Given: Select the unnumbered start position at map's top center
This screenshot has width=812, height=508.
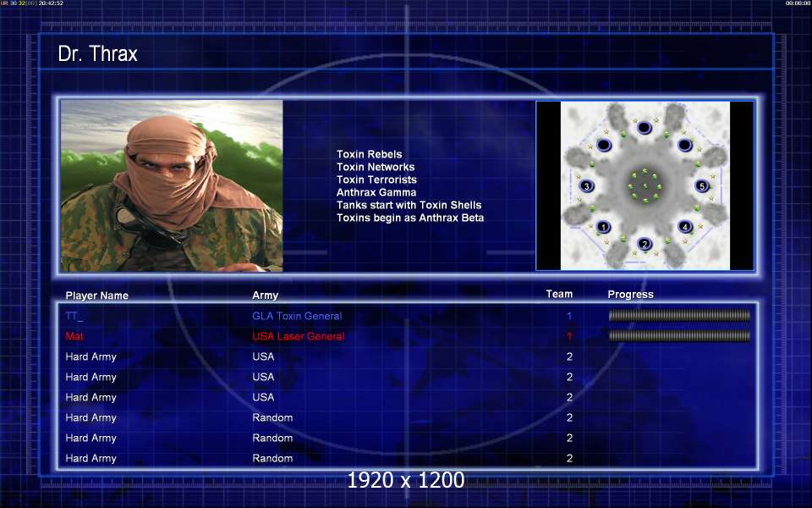Looking at the screenshot, I should click(645, 128).
